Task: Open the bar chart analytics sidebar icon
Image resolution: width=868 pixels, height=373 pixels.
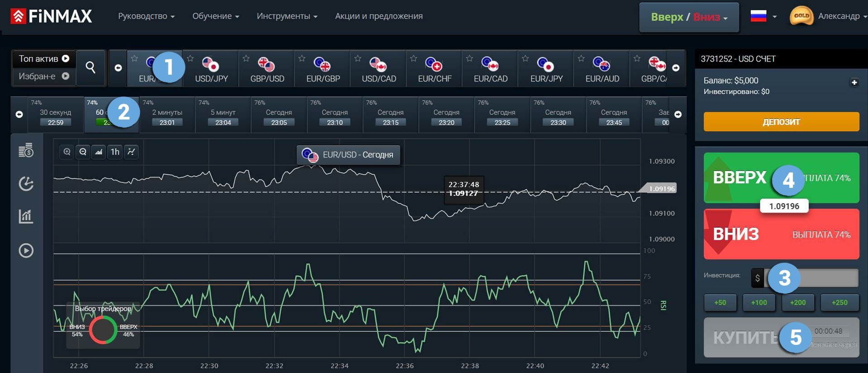Action: click(26, 216)
